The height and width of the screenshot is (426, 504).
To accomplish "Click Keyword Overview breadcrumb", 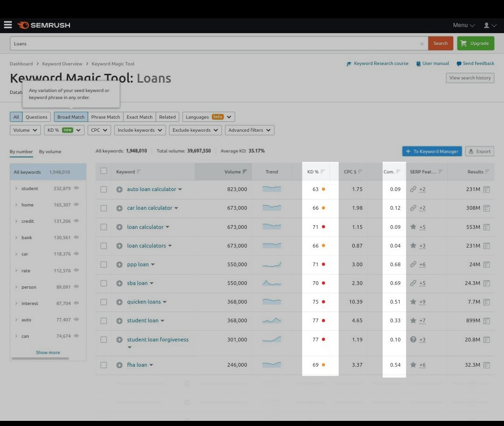I will pos(62,64).
